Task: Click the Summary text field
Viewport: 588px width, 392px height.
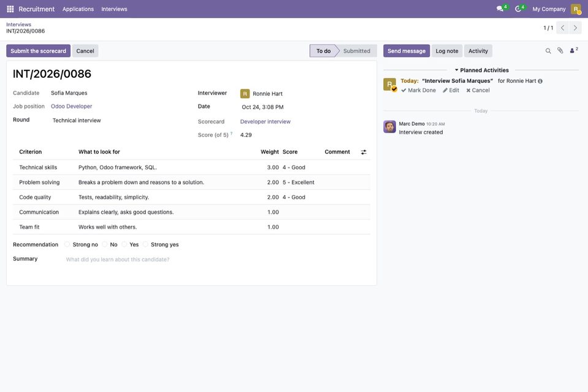Action: coord(218,259)
